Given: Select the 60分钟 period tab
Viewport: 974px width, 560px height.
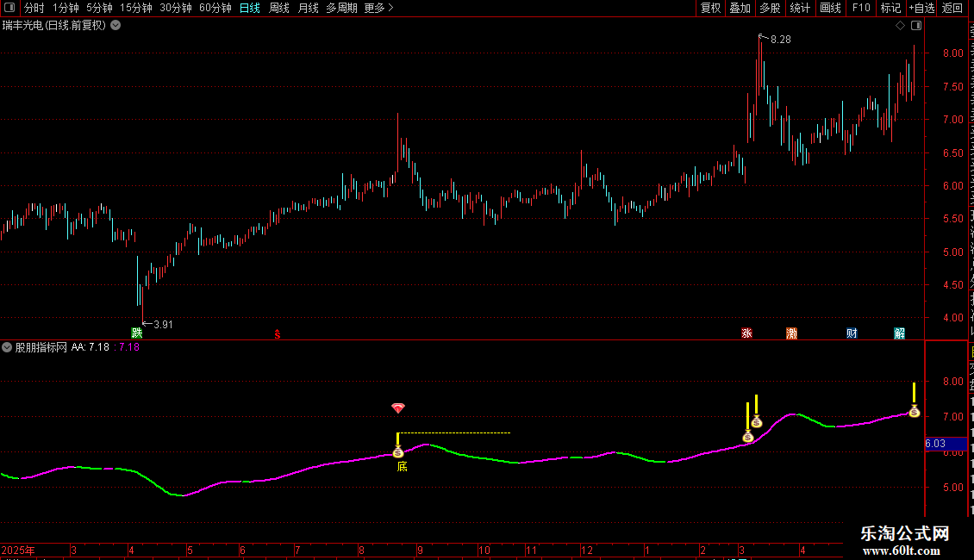Looking at the screenshot, I should click(215, 8).
